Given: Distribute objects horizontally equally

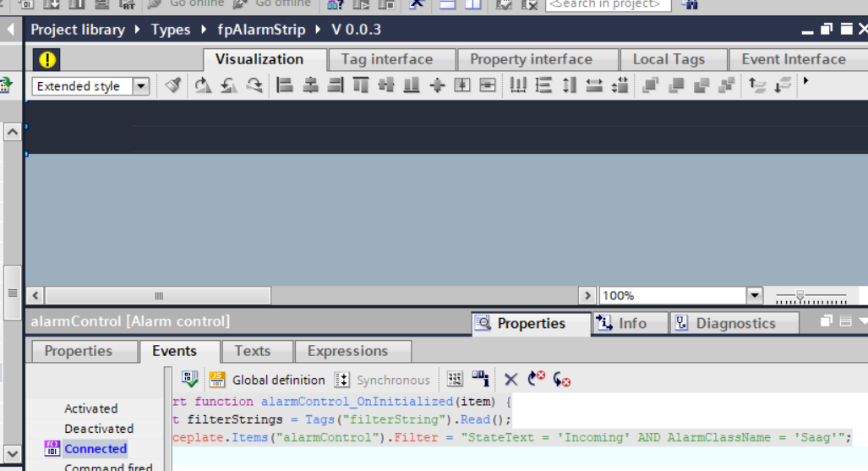Looking at the screenshot, I should point(518,85).
